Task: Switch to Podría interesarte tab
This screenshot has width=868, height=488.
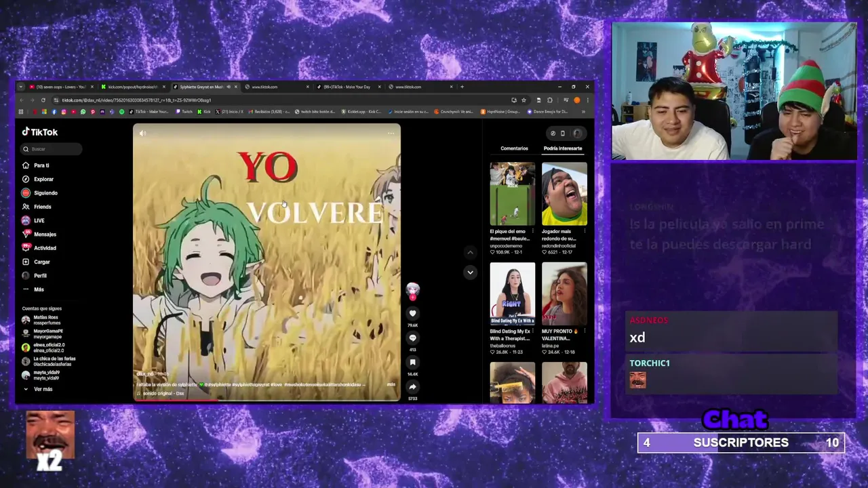Action: pos(563,148)
